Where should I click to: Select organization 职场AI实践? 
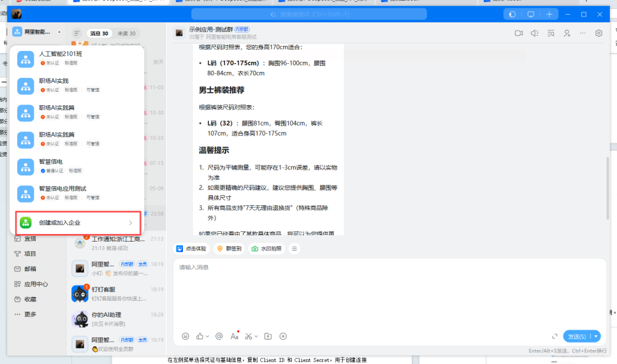click(x=77, y=85)
